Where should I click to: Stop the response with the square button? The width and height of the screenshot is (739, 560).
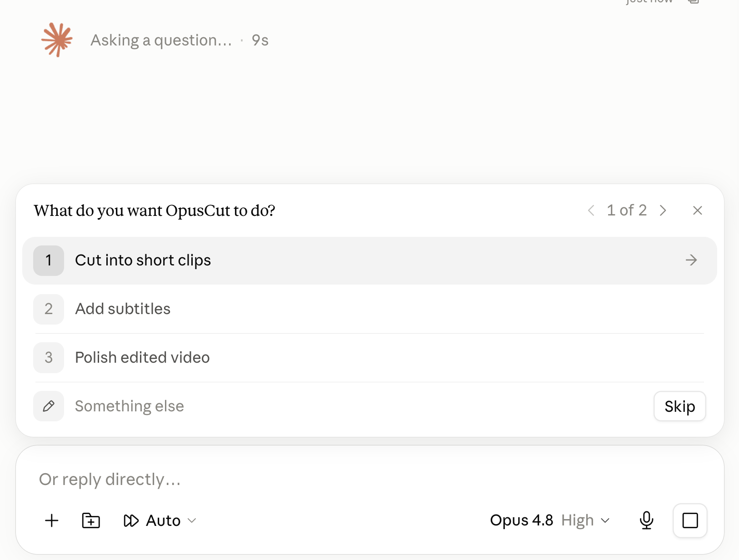[x=690, y=520]
